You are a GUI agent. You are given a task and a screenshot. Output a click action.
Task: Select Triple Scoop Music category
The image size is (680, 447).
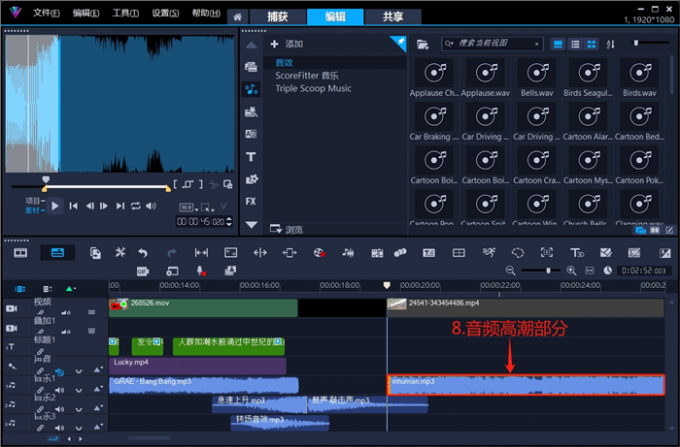(x=313, y=88)
